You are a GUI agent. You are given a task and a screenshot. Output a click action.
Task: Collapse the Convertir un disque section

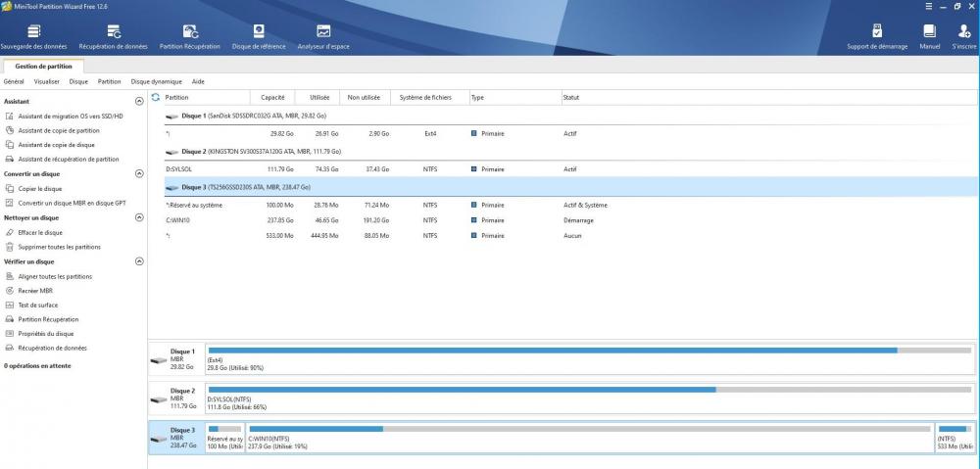139,174
